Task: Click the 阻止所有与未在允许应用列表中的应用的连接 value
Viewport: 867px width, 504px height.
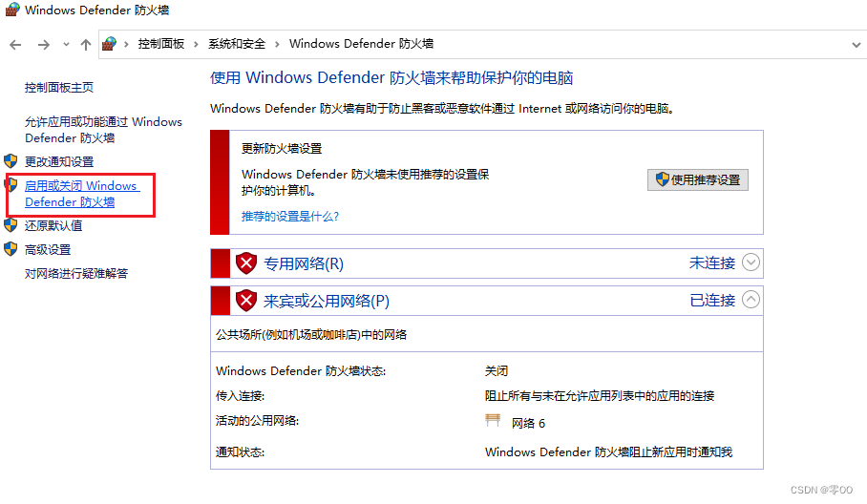Action: click(600, 396)
